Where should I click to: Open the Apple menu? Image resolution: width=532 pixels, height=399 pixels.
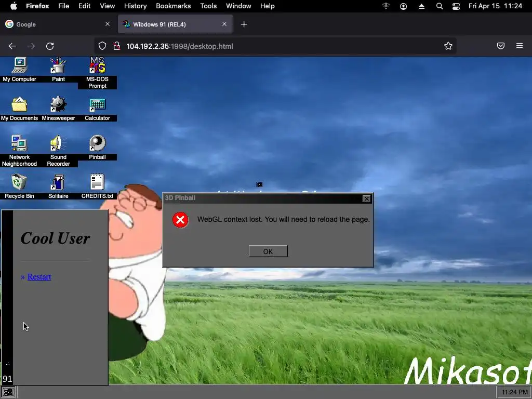pos(14,6)
